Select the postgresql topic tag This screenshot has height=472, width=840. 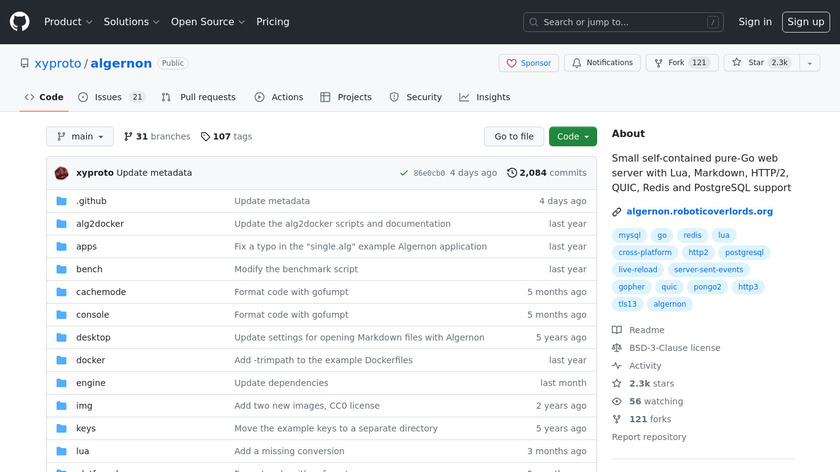[743, 253]
